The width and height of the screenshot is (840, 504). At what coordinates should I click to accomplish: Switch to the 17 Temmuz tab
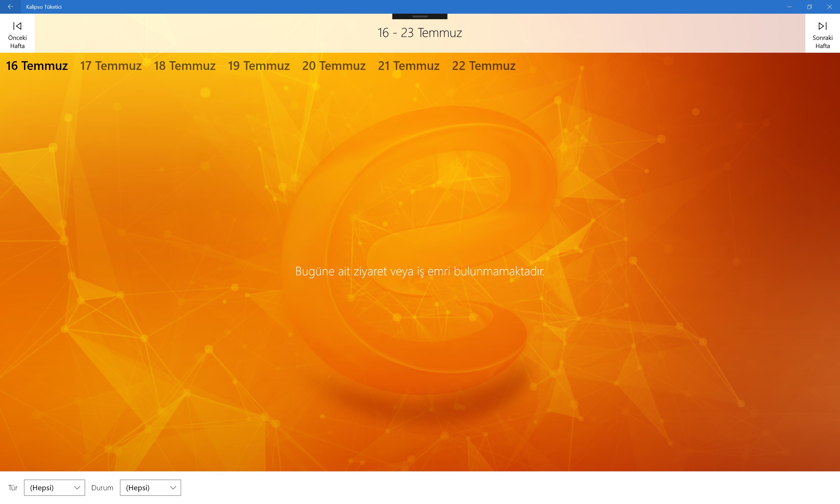(111, 66)
